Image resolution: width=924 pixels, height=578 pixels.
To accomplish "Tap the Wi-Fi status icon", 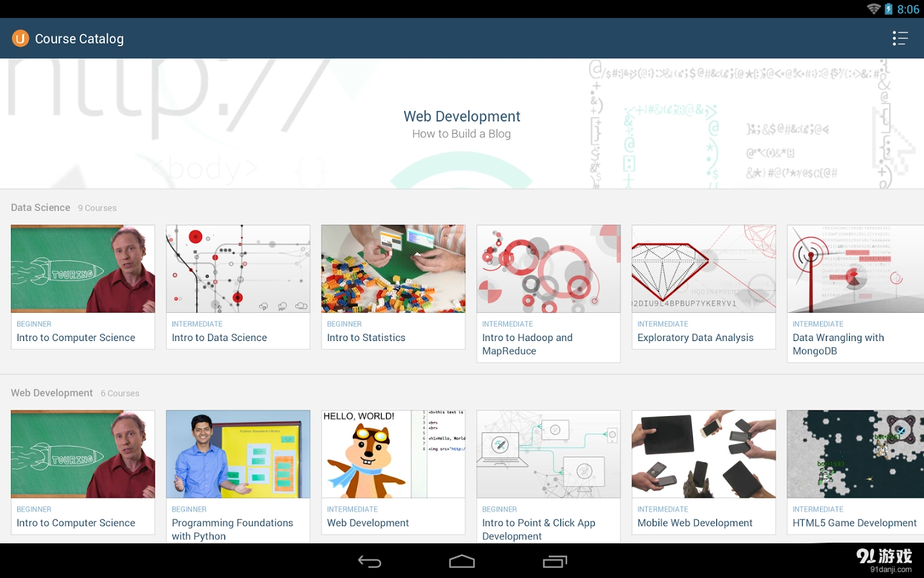I will point(873,9).
